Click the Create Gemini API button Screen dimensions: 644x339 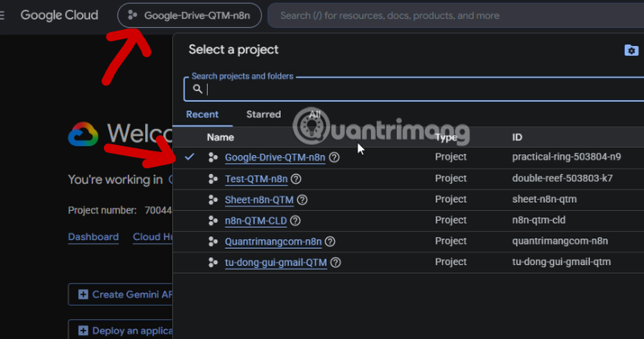(x=120, y=295)
